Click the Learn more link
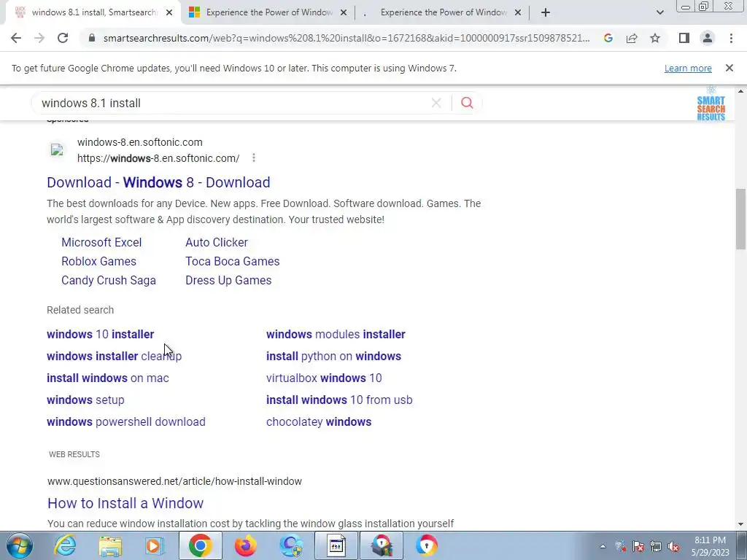 tap(688, 68)
